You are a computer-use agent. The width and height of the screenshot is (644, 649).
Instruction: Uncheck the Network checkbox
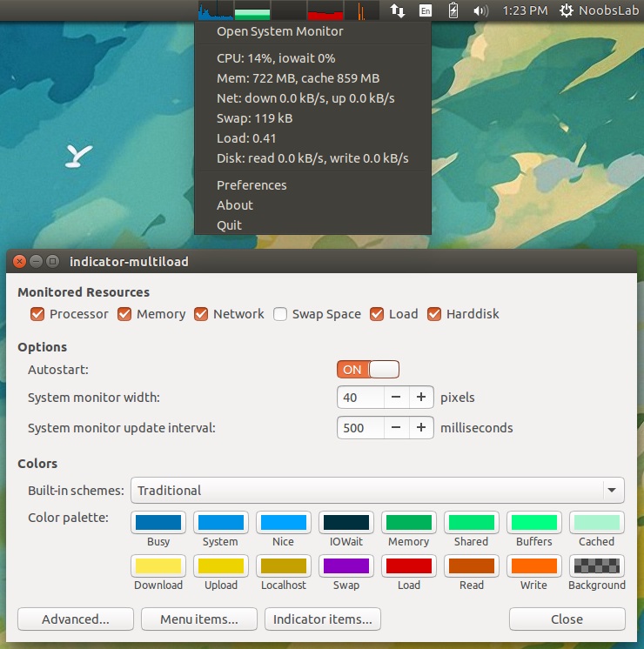(201, 314)
